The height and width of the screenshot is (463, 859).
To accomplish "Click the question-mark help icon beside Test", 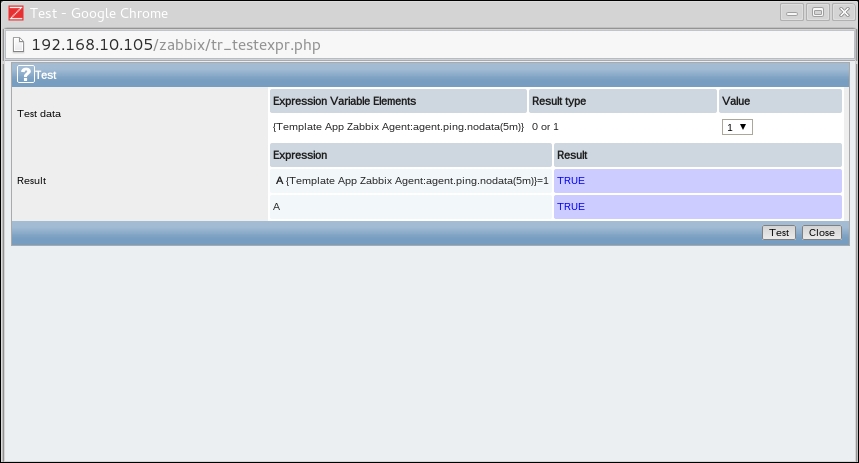I will pos(25,74).
